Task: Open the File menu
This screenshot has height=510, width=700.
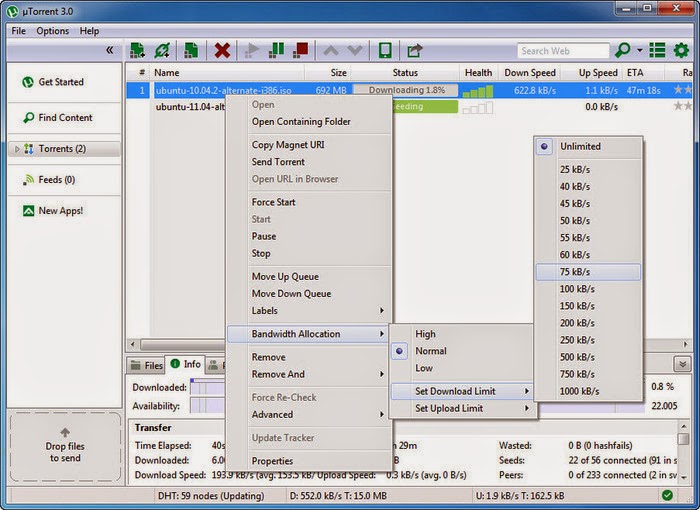Action: (18, 31)
